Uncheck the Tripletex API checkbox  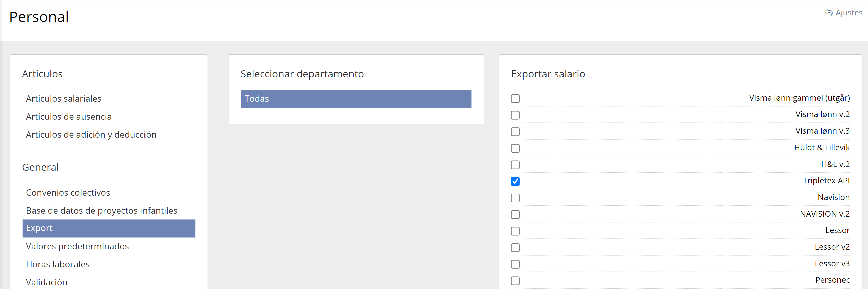(515, 181)
